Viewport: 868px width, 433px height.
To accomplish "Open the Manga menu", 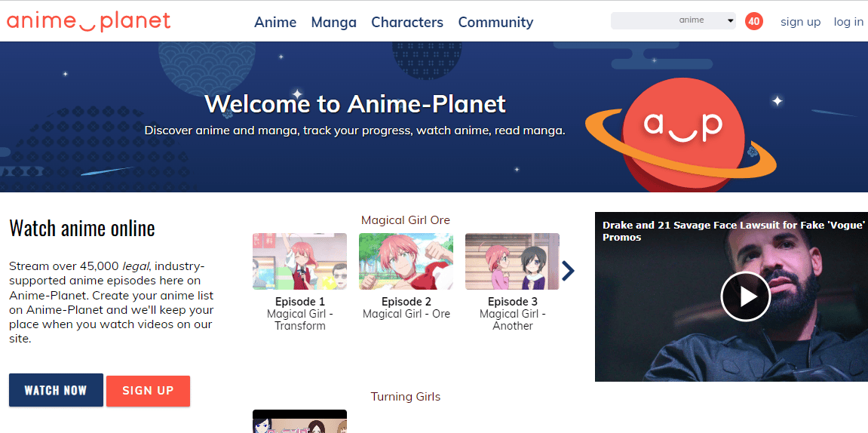I will (334, 22).
